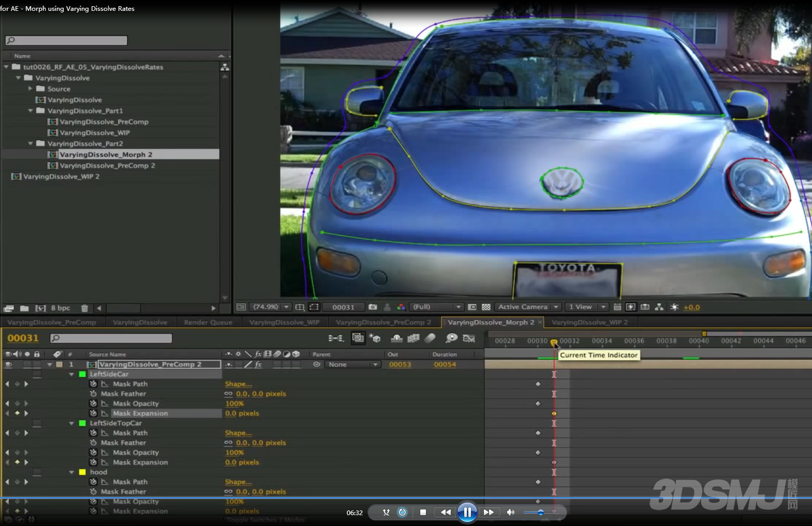Enable Draft 3D in timeline
The height and width of the screenshot is (526, 812).
tap(375, 338)
